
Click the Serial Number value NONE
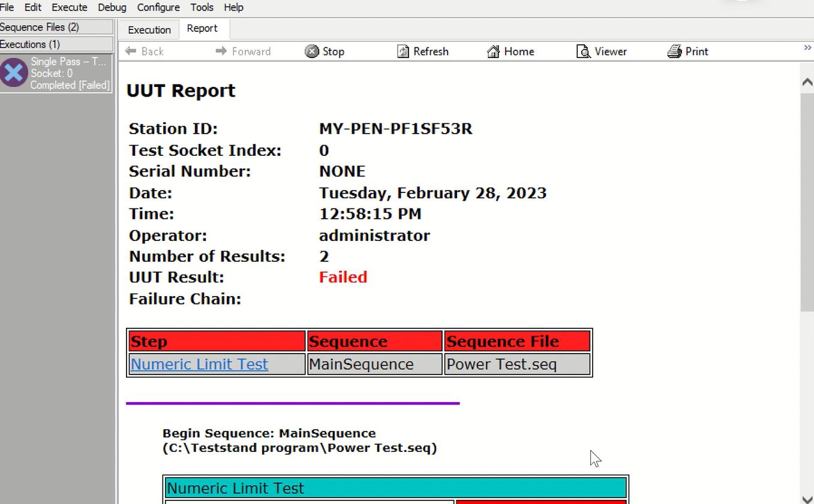tap(342, 171)
